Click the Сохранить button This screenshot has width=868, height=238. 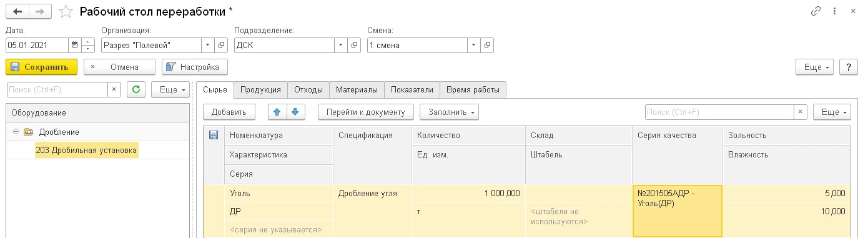click(x=41, y=67)
